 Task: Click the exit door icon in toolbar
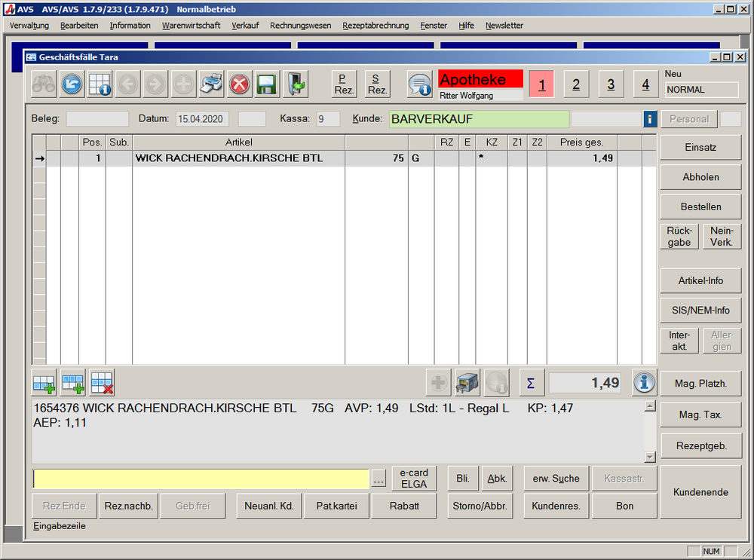(295, 84)
